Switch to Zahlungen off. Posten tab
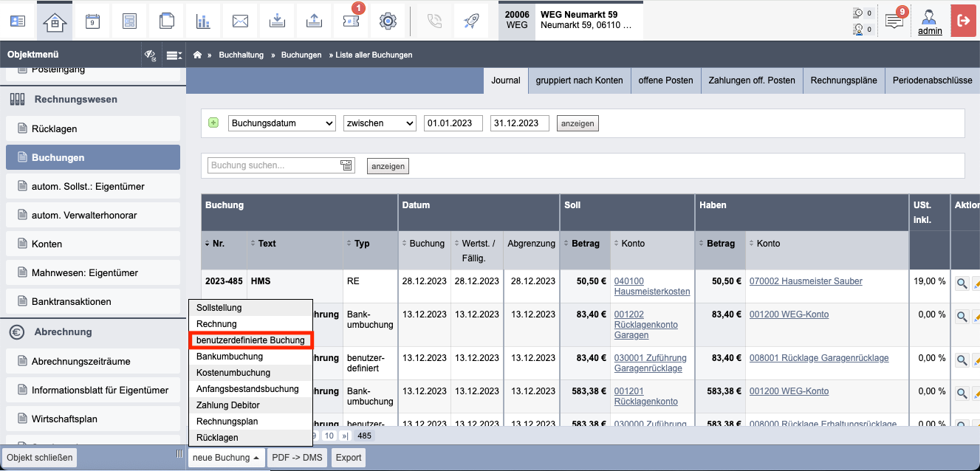This screenshot has width=980, height=471. 752,80
